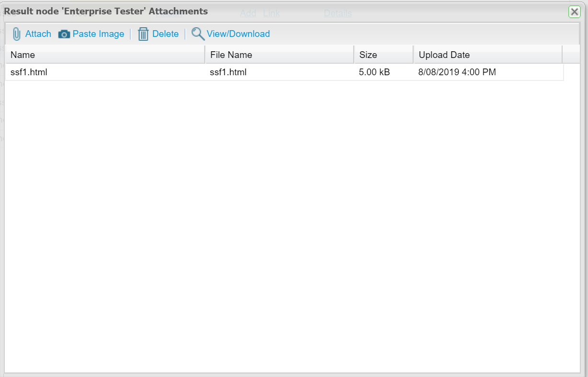588x377 pixels.
Task: Select ssf1.html in the File Name column
Action: pyautogui.click(x=228, y=72)
